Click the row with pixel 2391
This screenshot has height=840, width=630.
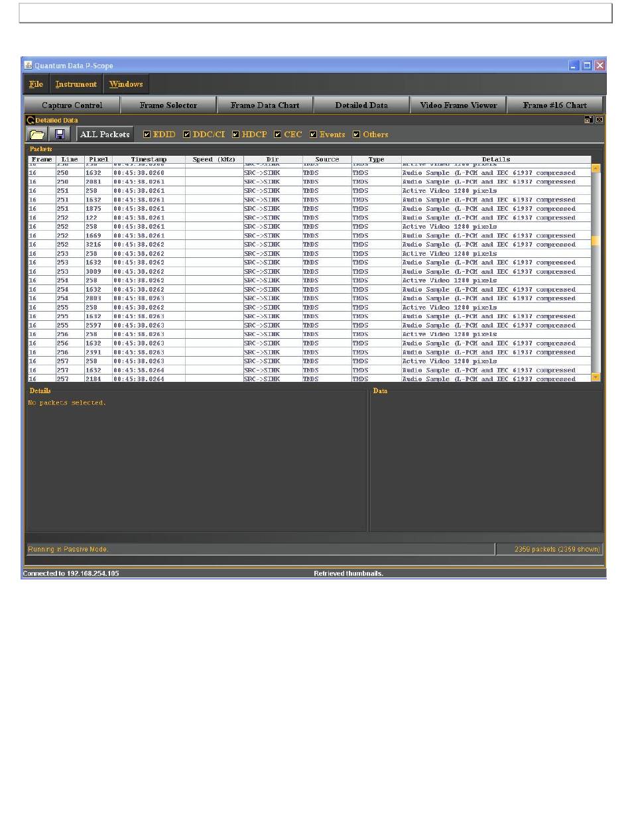click(309, 352)
